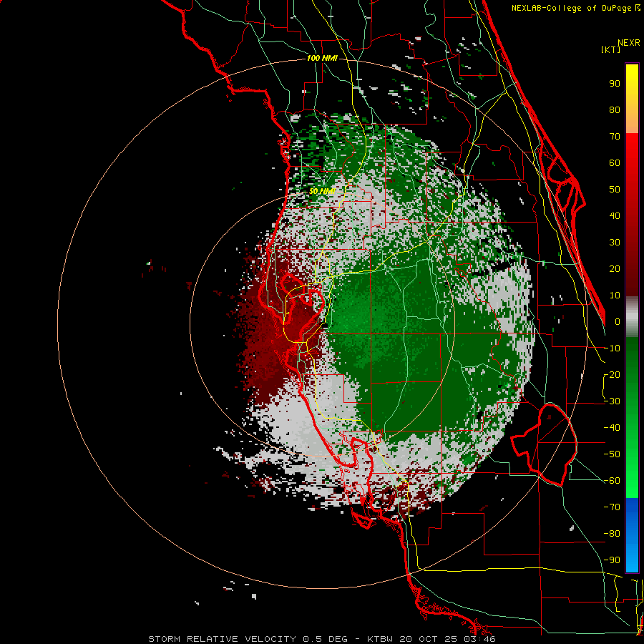Screen dimensions: 644x644
Task: Click the 80 value on velocity scale
Action: [x=615, y=110]
